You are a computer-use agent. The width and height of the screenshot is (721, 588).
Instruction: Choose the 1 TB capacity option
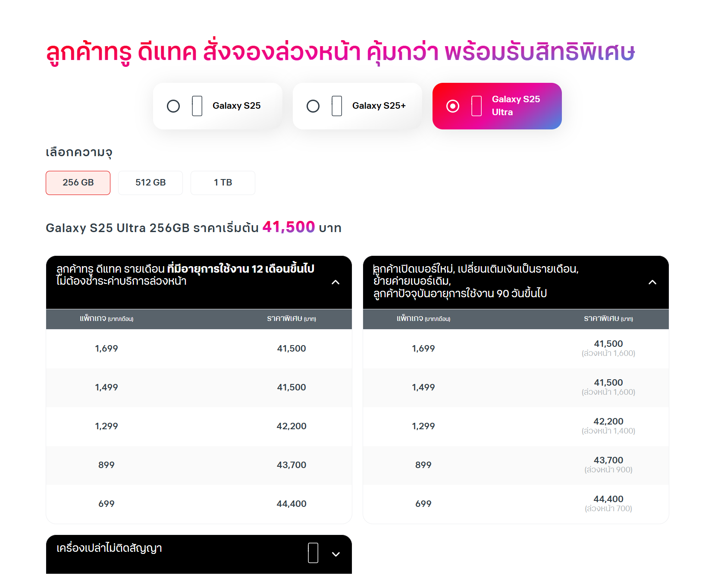pos(223,182)
